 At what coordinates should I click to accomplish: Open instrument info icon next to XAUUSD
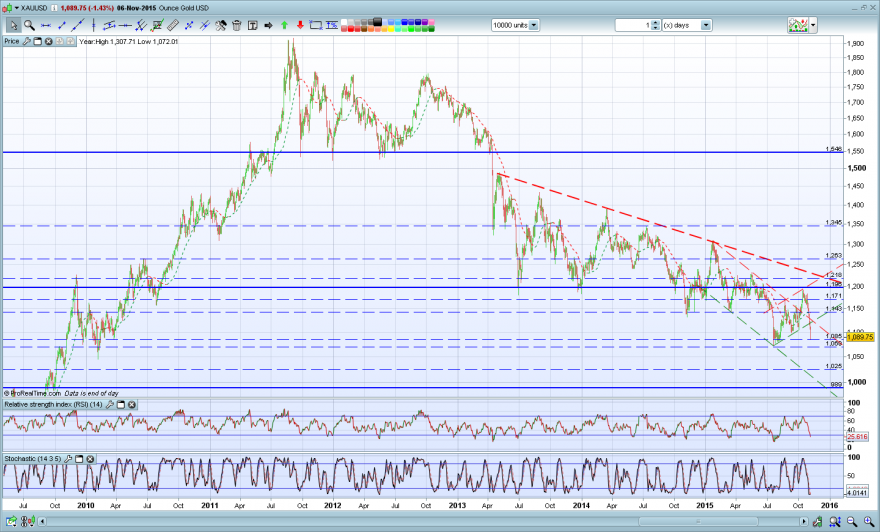(x=54, y=8)
